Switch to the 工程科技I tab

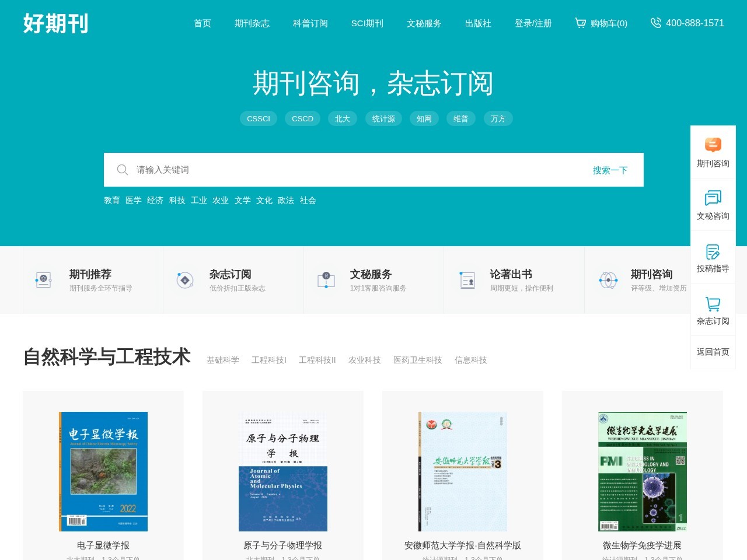coord(268,360)
